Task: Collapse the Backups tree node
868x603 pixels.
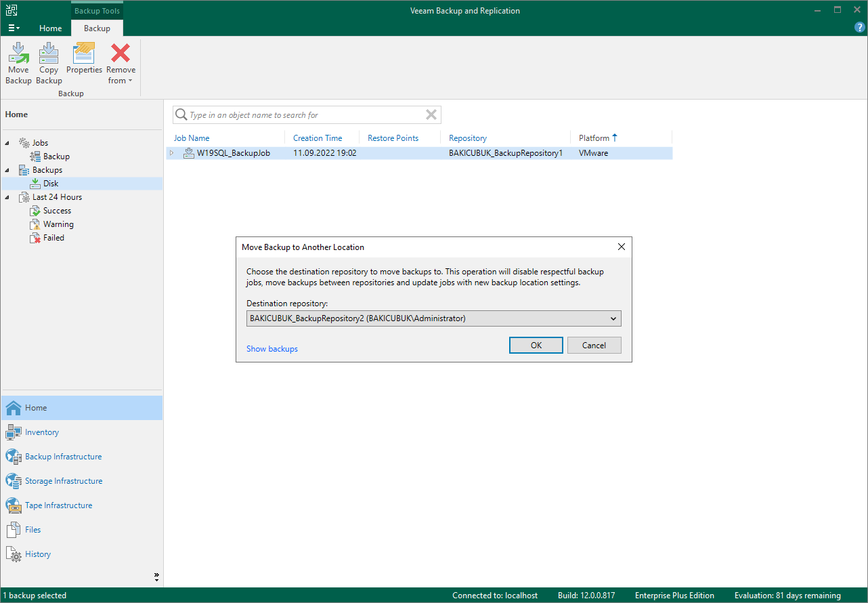Action: coord(8,170)
